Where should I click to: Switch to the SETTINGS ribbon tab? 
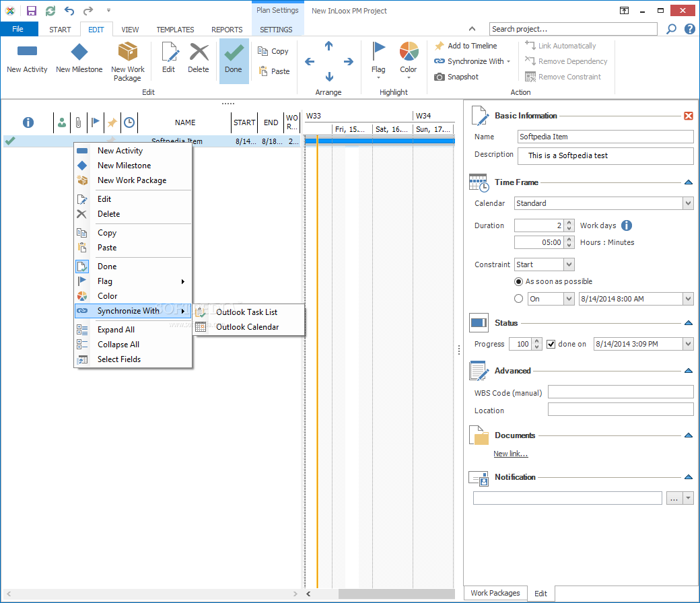tap(277, 30)
